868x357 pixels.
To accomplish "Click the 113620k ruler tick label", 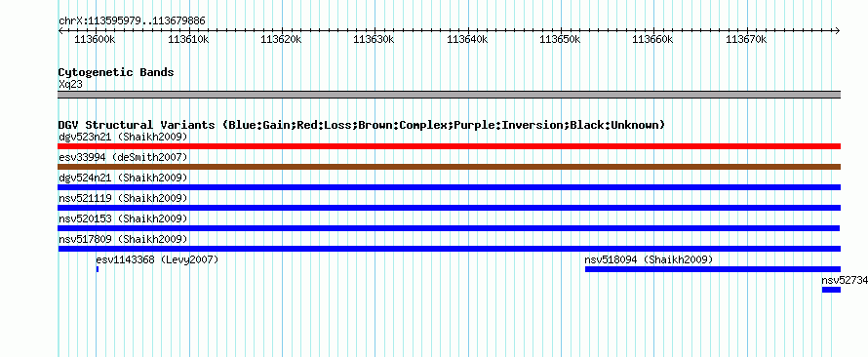I will [x=281, y=39].
